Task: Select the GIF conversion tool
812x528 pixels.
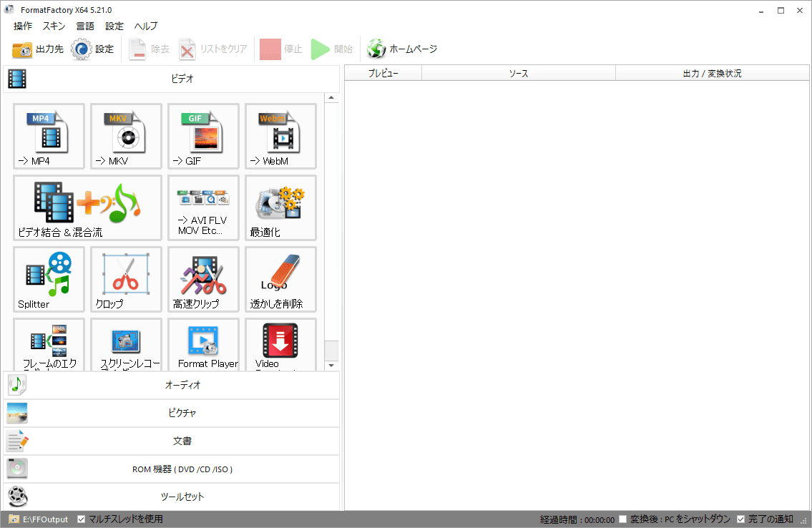Action: click(x=203, y=136)
